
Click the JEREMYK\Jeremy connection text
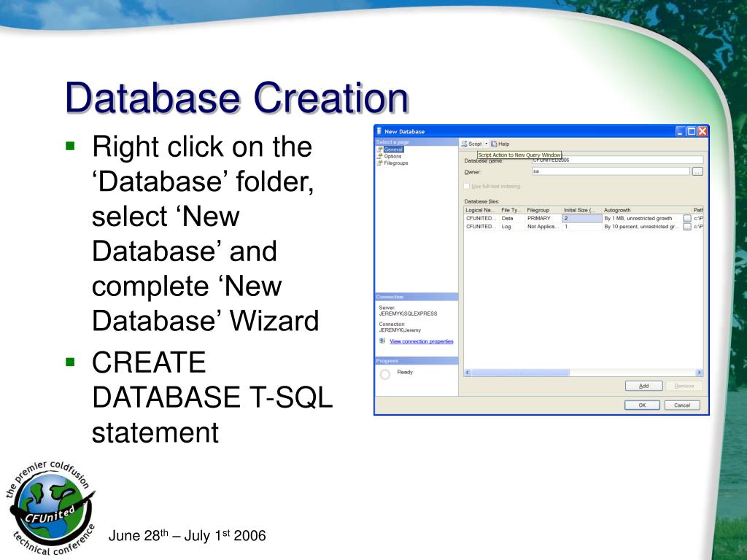[400, 330]
